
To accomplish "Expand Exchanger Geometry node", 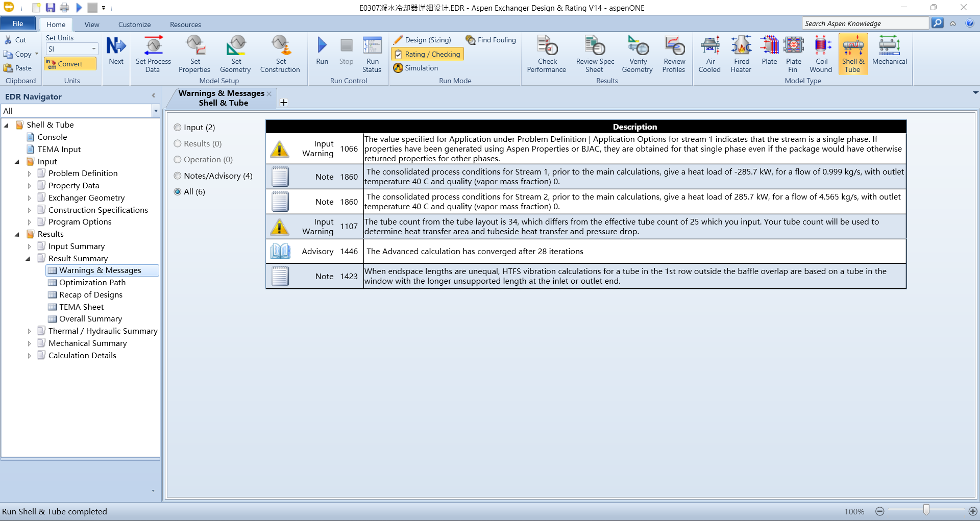I will [29, 198].
